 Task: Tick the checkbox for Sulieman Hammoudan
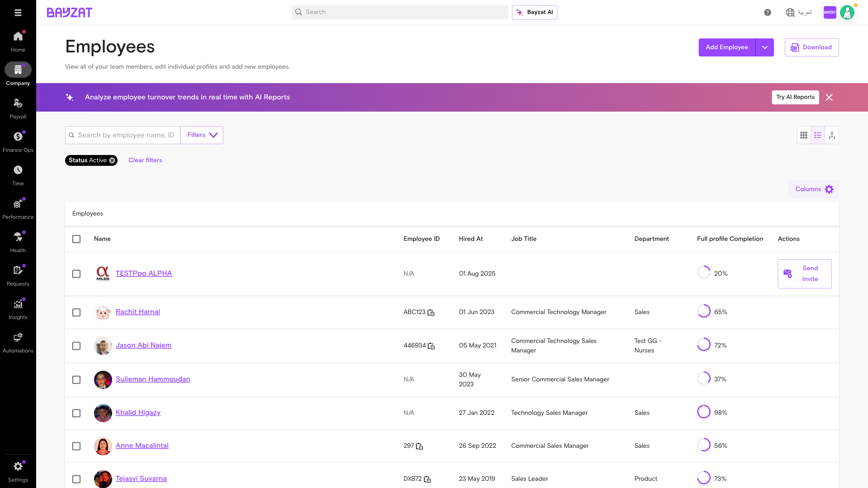(76, 380)
